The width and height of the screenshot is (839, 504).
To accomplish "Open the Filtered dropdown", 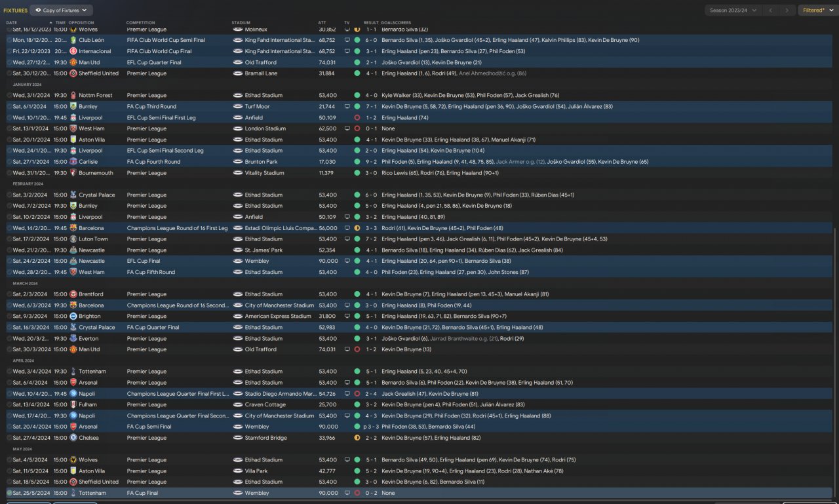I will 817,10.
